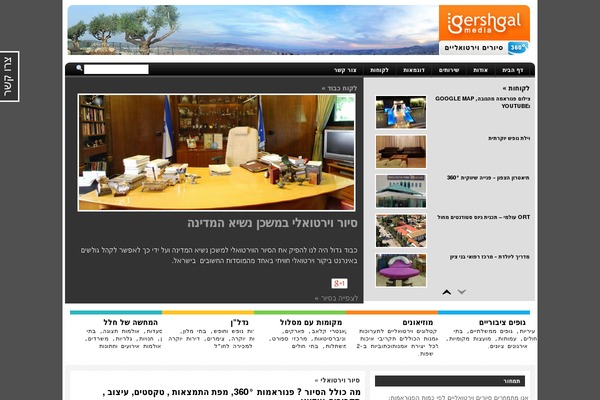Open the גופים ציבוריים category
Screen dimensions: 600x400
pyautogui.click(x=502, y=322)
